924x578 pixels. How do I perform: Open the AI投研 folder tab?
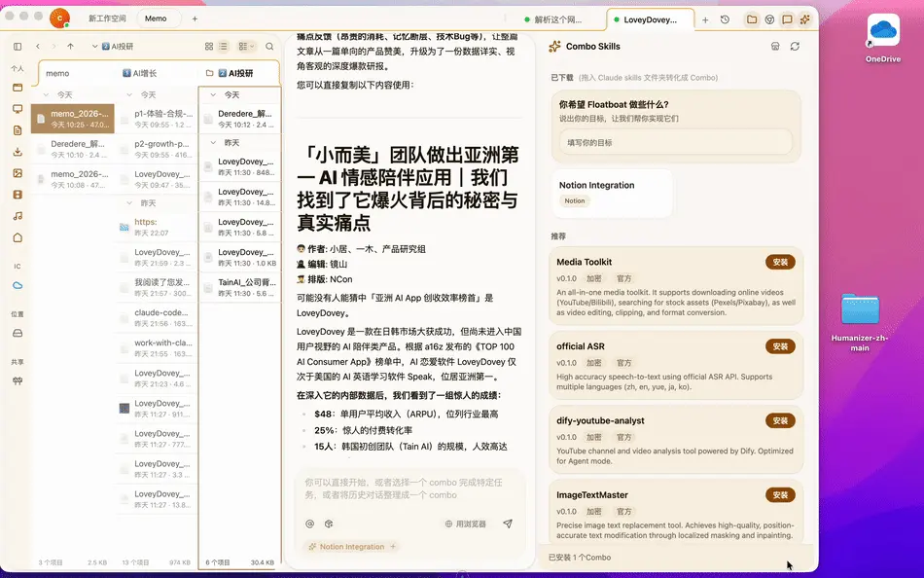pyautogui.click(x=242, y=72)
